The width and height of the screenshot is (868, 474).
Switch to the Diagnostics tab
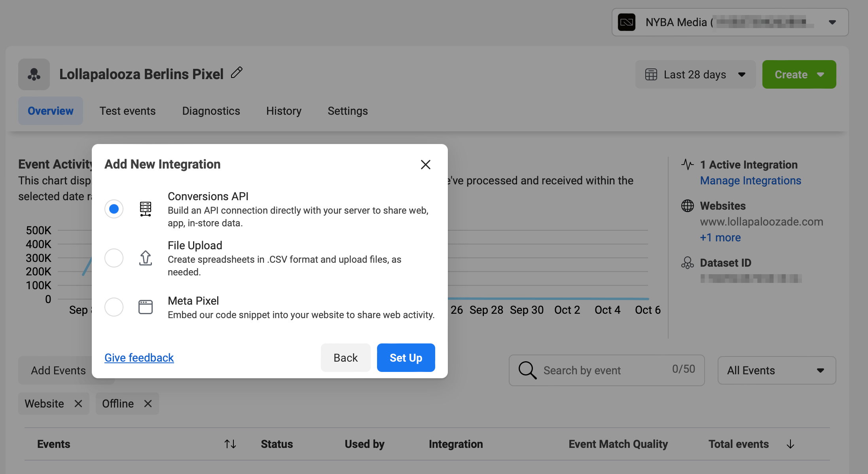click(x=211, y=111)
